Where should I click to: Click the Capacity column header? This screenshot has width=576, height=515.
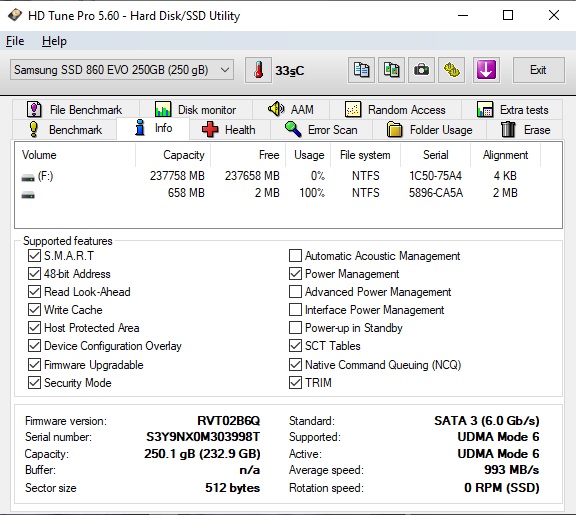pos(173,155)
